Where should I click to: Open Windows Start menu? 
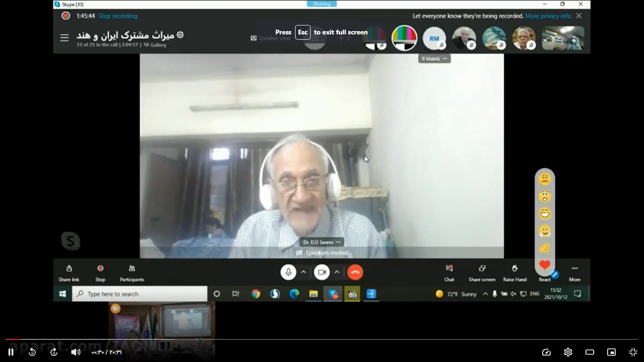pyautogui.click(x=62, y=294)
